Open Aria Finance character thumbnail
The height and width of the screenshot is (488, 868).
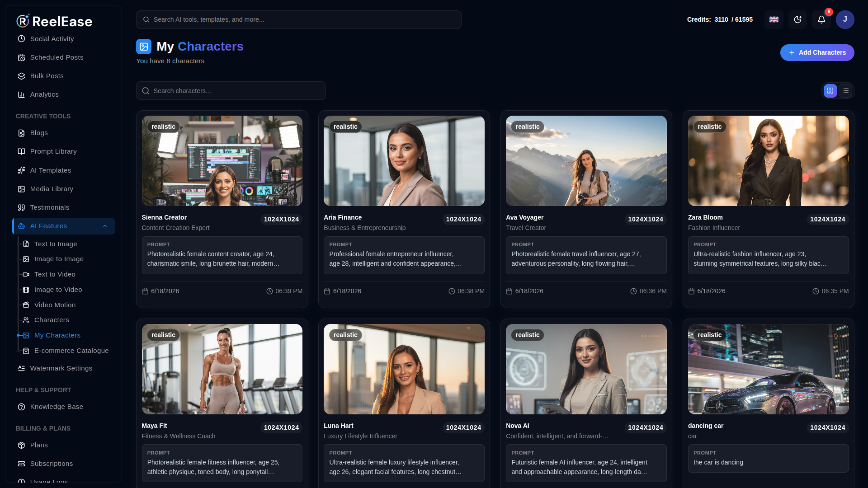click(x=404, y=161)
